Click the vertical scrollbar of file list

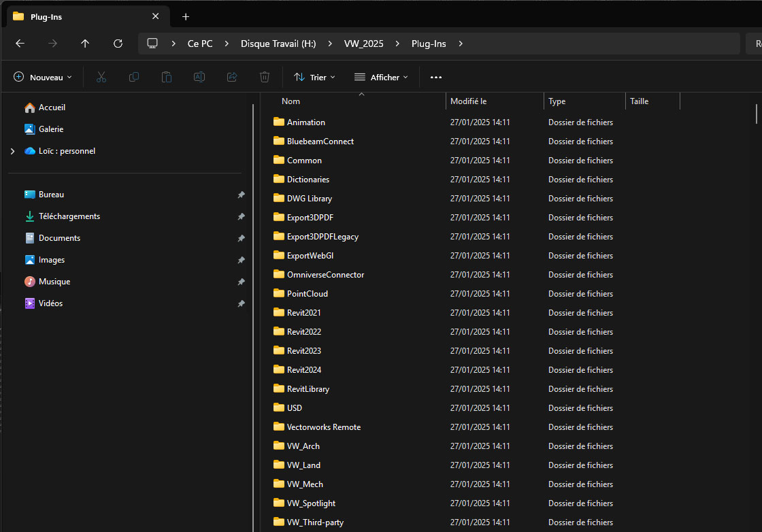click(757, 114)
